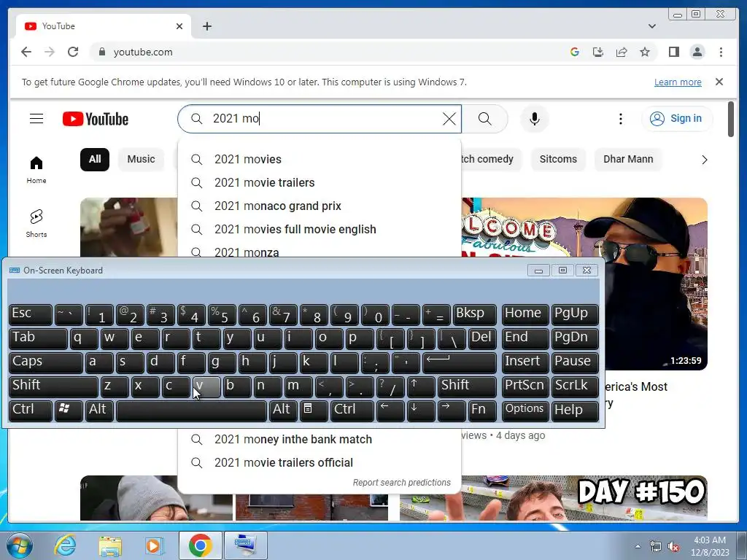Open a new browser tab
The width and height of the screenshot is (747, 560).
click(x=206, y=26)
